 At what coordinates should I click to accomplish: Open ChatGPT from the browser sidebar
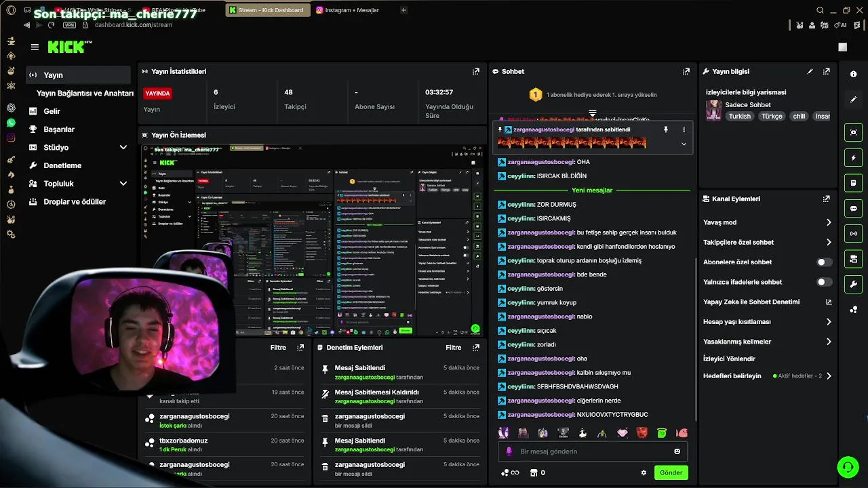[x=11, y=108]
